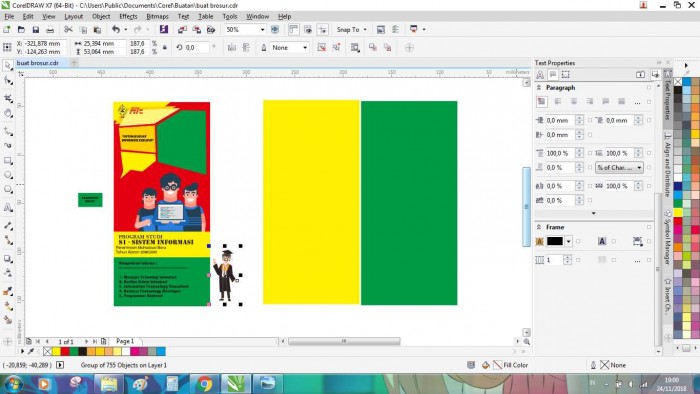Choose center align in Paragraph section

[574, 102]
